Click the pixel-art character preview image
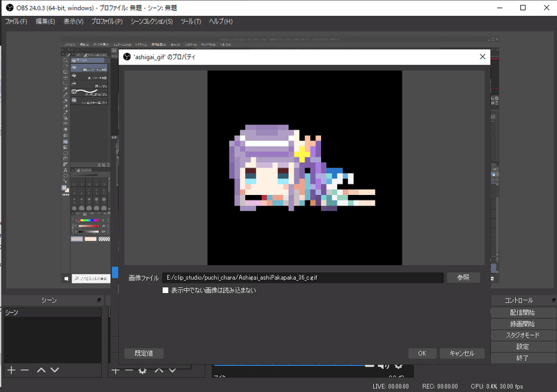The image size is (557, 392). (x=305, y=168)
